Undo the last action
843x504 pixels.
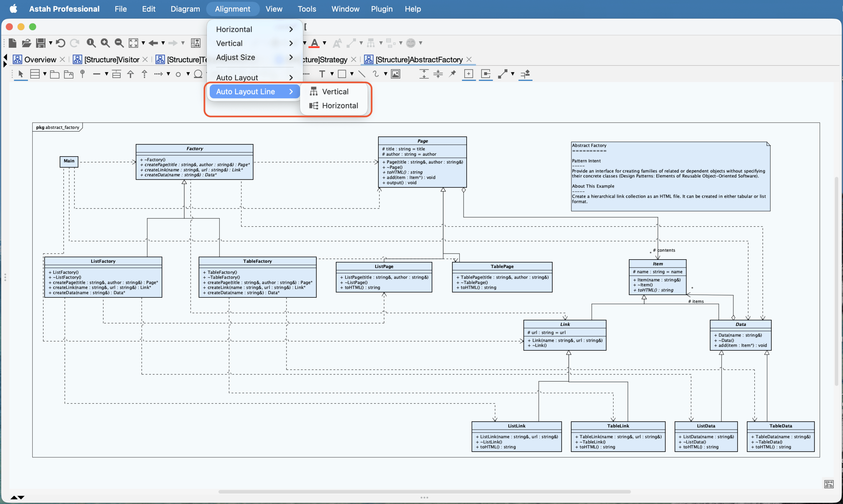[61, 43]
